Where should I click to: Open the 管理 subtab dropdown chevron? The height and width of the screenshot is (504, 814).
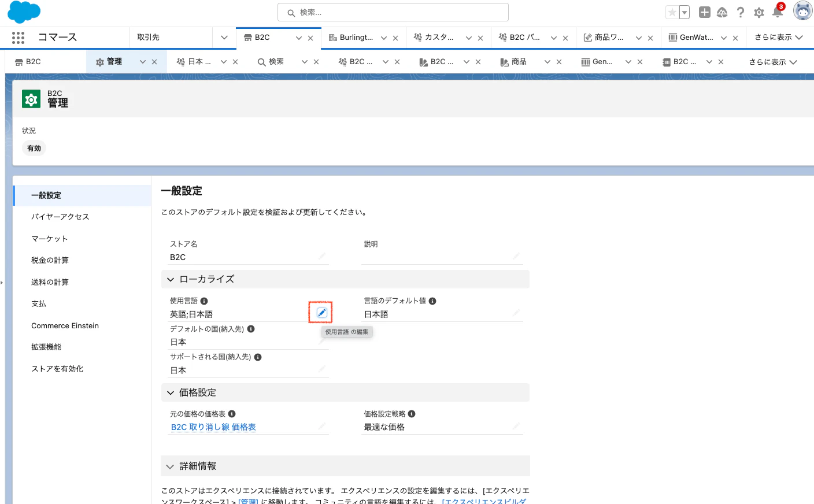pyautogui.click(x=143, y=62)
